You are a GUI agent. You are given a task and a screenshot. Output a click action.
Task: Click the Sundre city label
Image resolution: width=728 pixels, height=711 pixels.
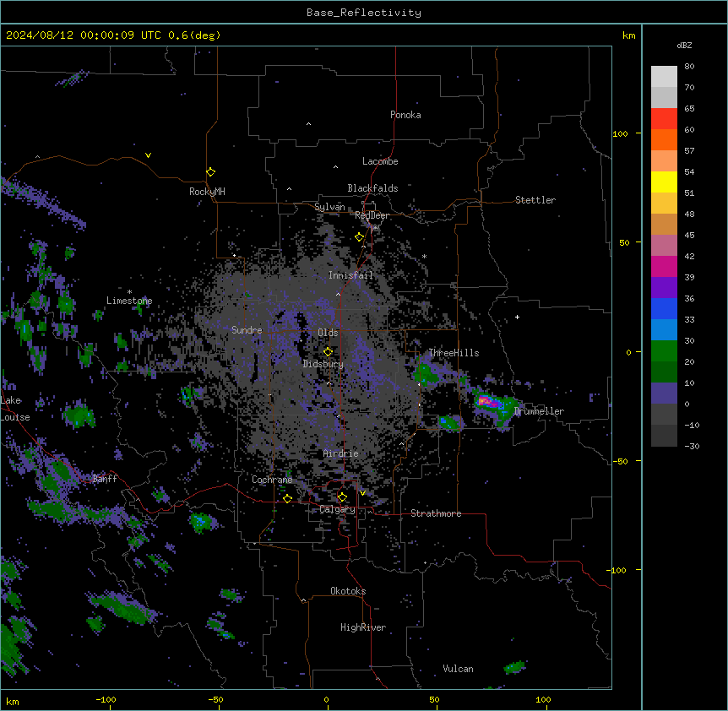tap(247, 330)
